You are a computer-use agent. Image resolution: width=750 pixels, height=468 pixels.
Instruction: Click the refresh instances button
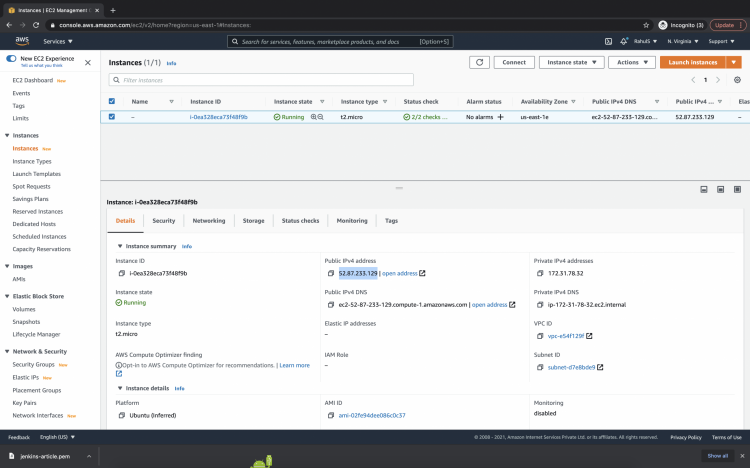[479, 62]
